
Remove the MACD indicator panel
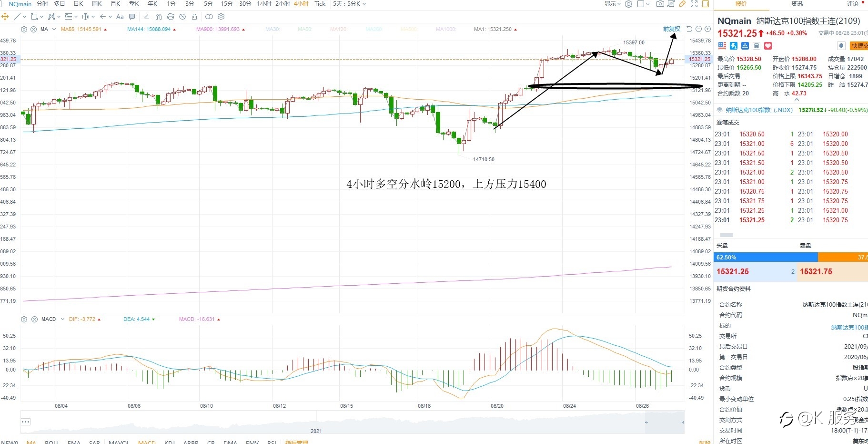(x=34, y=319)
